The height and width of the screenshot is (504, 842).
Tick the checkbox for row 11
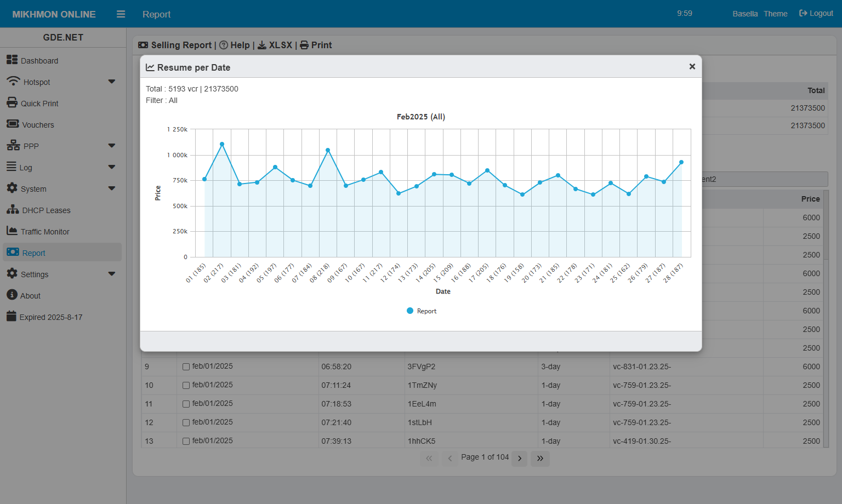[186, 404]
